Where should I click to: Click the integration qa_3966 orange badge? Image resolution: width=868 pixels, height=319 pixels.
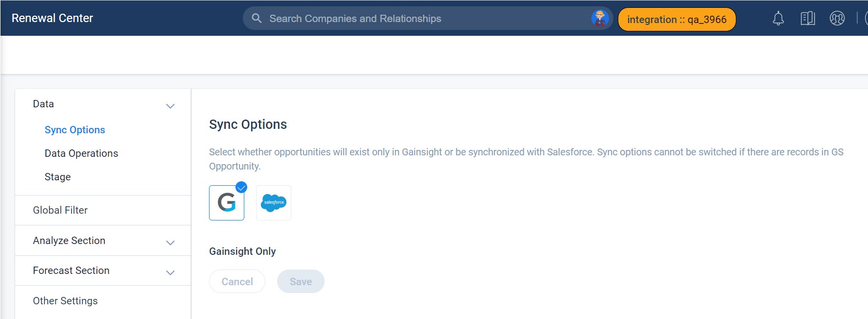[x=677, y=20]
